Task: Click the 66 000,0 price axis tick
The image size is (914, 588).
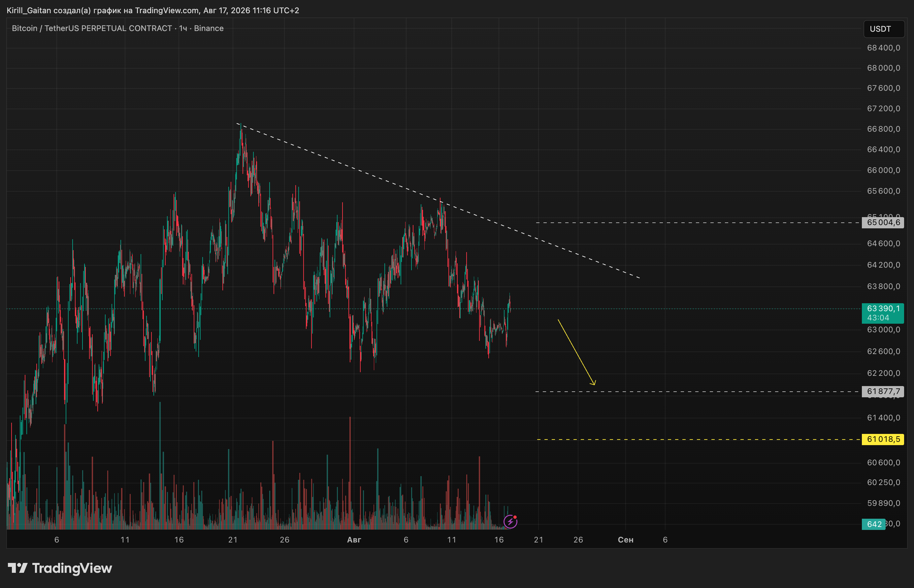Action: pyautogui.click(x=883, y=170)
